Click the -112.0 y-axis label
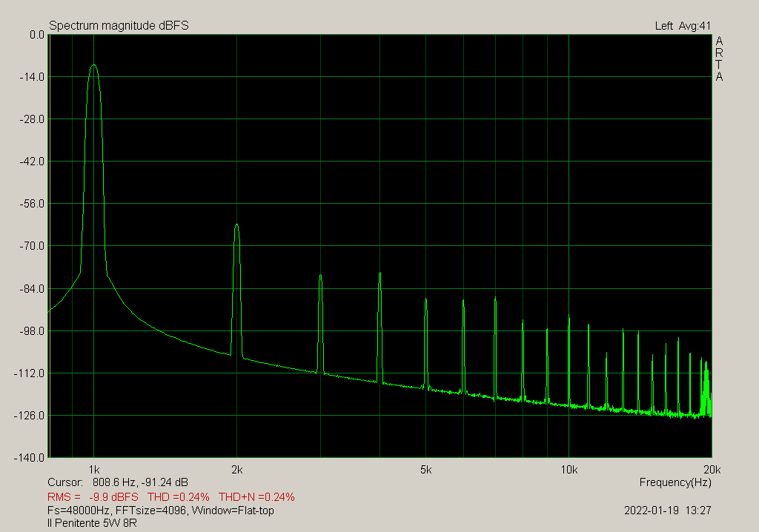Screen dimensions: 759x532 (30, 373)
